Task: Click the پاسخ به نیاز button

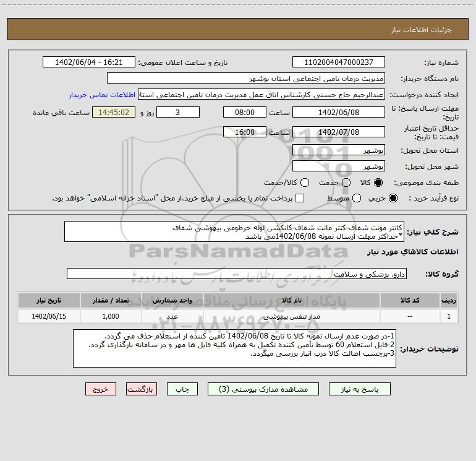Action: [360, 389]
